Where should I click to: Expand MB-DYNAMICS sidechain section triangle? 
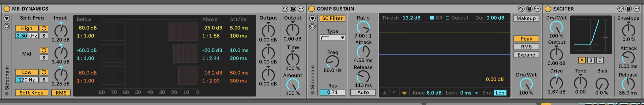7,18
